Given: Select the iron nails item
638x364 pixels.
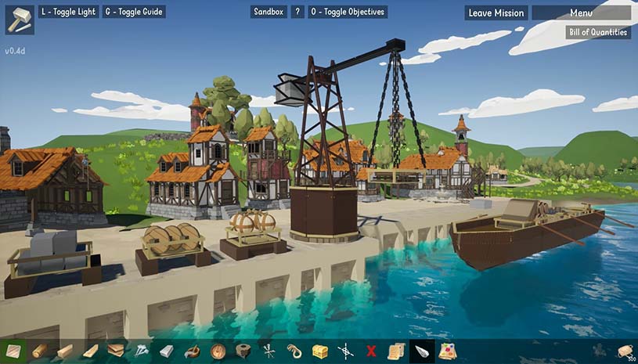Looking at the screenshot, I should point(141,351).
